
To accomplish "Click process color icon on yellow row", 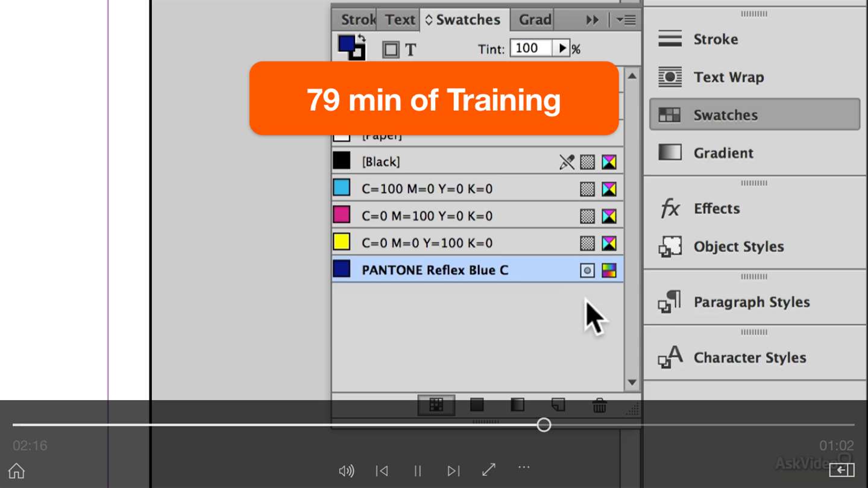I will [x=587, y=243].
